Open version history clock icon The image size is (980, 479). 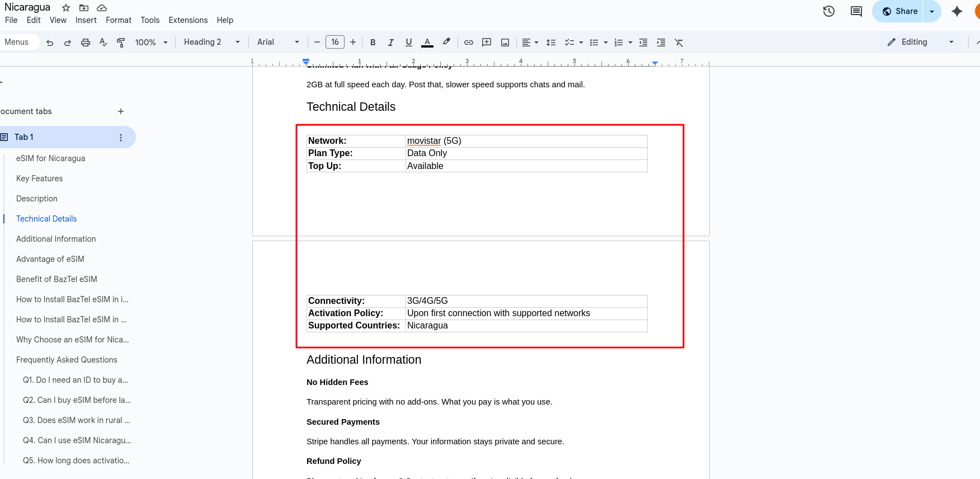[x=829, y=11]
